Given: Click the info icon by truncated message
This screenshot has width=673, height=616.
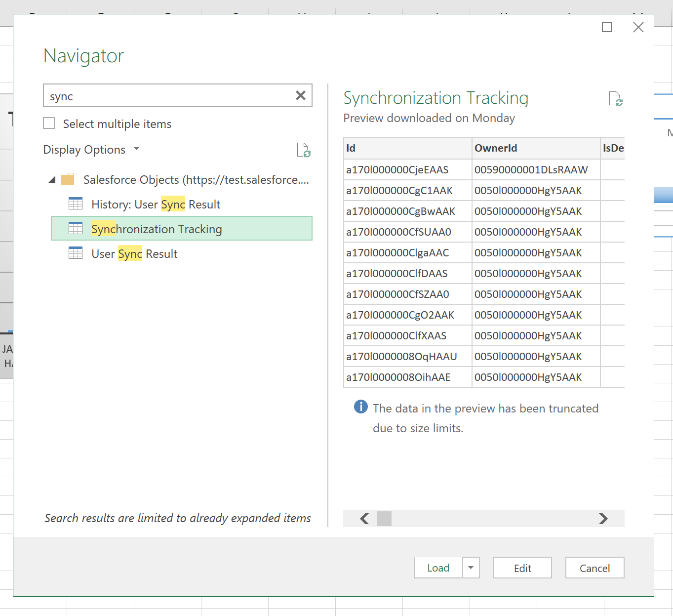Looking at the screenshot, I should point(361,407).
